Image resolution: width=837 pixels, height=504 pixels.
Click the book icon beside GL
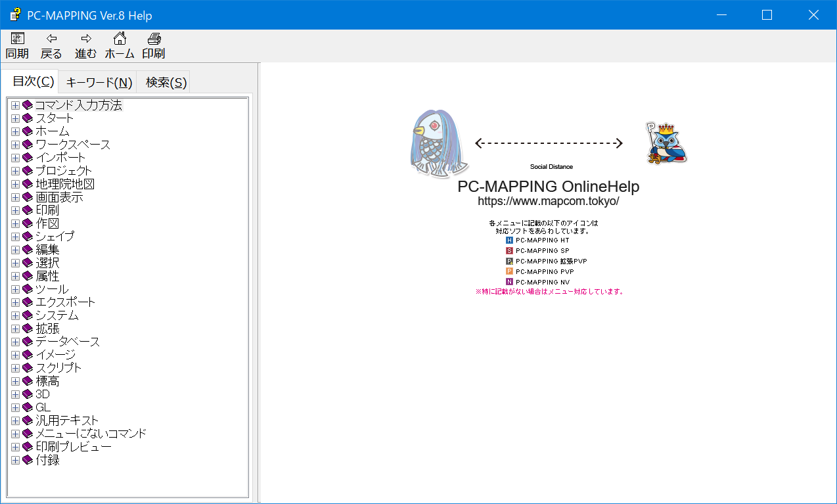[28, 407]
